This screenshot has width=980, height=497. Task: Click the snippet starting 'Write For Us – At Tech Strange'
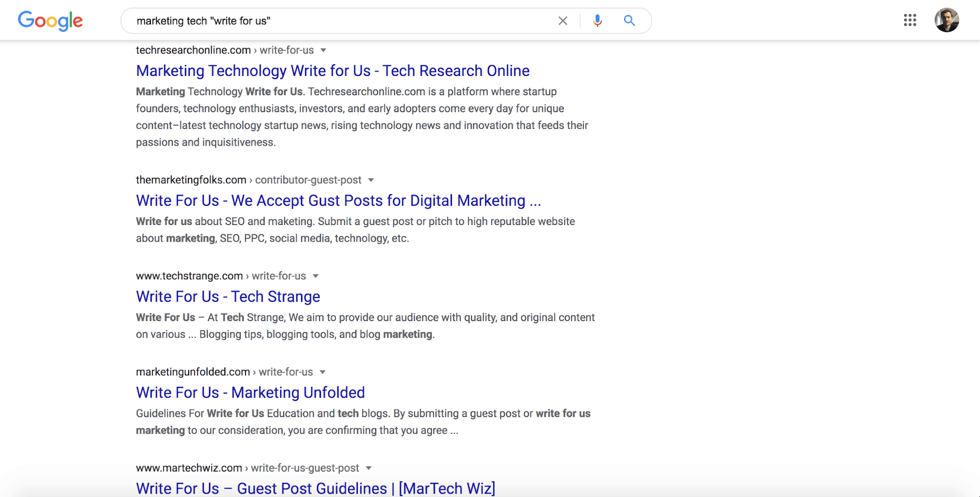point(365,326)
